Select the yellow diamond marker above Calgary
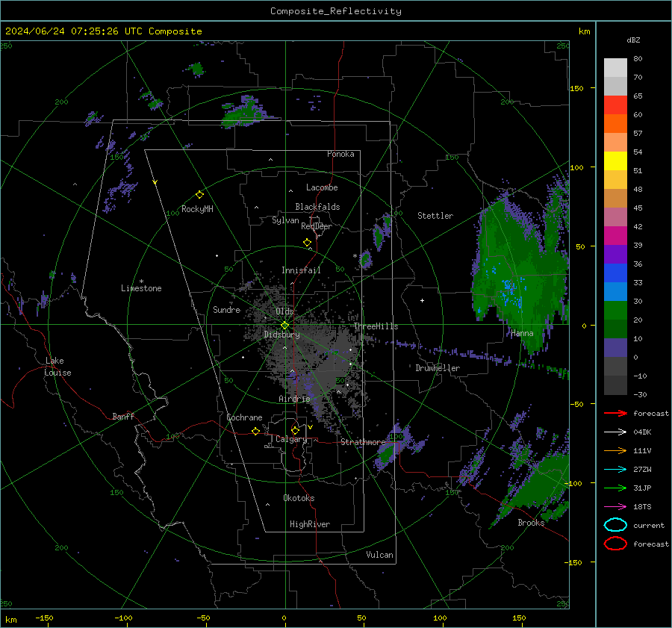 pyautogui.click(x=295, y=430)
